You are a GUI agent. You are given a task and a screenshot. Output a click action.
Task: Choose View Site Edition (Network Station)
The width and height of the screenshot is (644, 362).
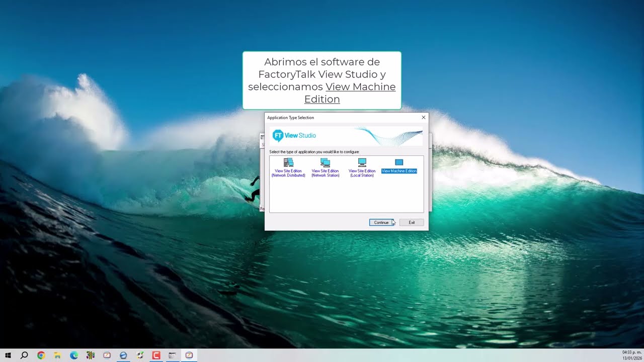pos(326,167)
